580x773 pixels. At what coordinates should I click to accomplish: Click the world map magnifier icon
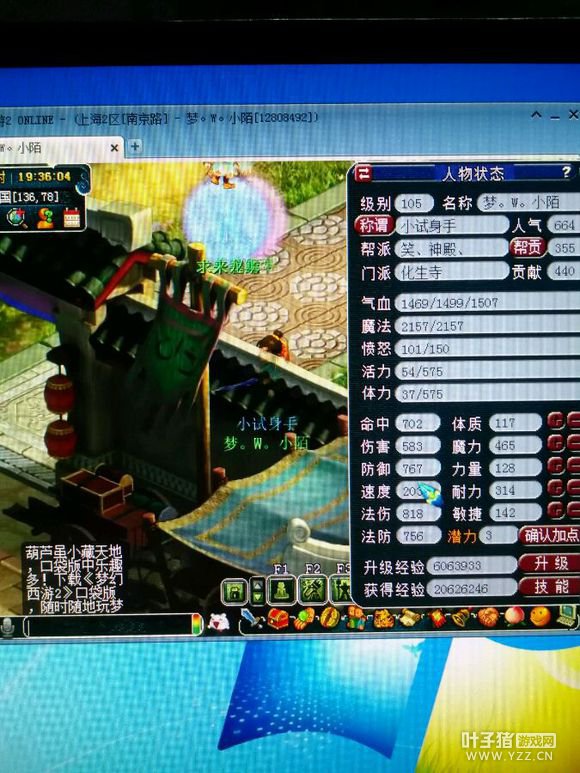click(x=16, y=217)
